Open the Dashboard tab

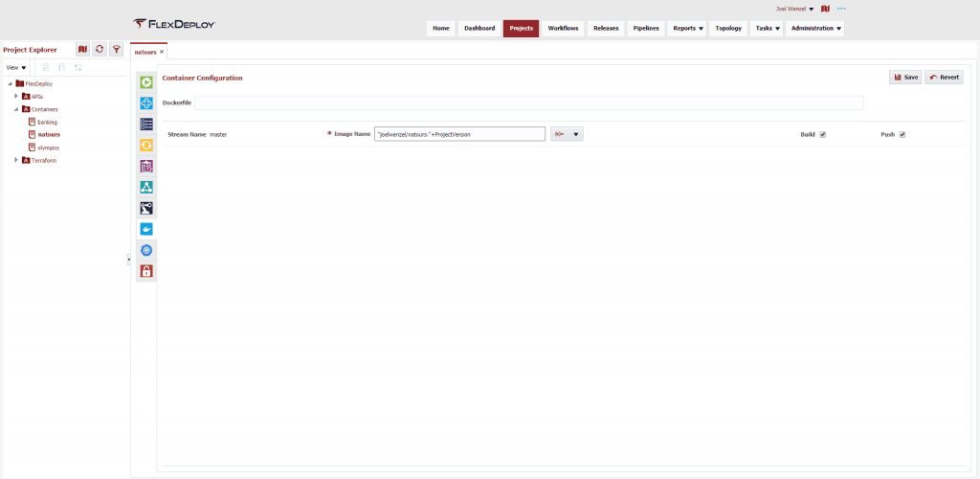pyautogui.click(x=479, y=28)
